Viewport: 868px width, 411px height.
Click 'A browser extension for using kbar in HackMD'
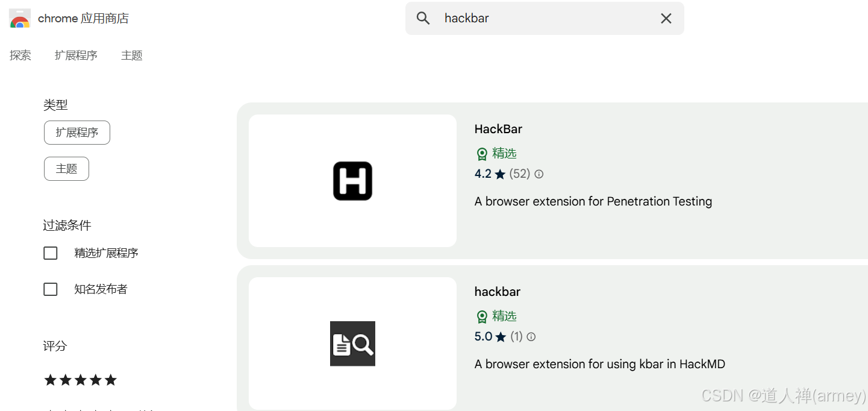pos(600,364)
